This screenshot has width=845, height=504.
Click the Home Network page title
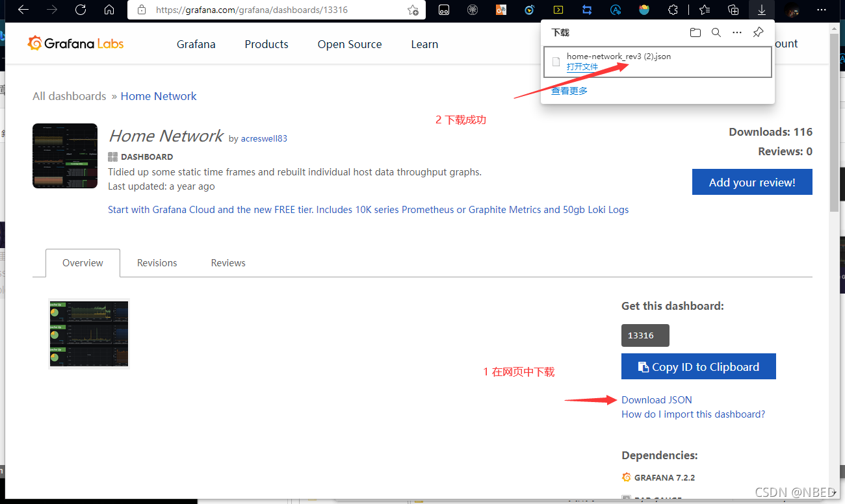166,136
